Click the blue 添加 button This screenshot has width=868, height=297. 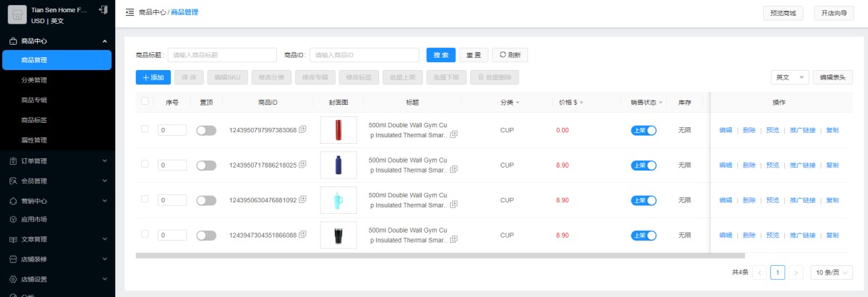point(153,77)
